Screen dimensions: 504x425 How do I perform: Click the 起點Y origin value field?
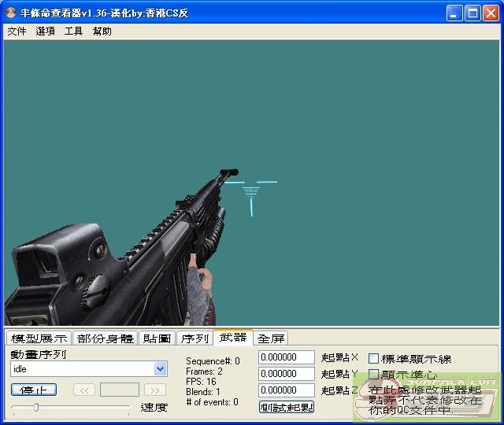pyautogui.click(x=286, y=374)
